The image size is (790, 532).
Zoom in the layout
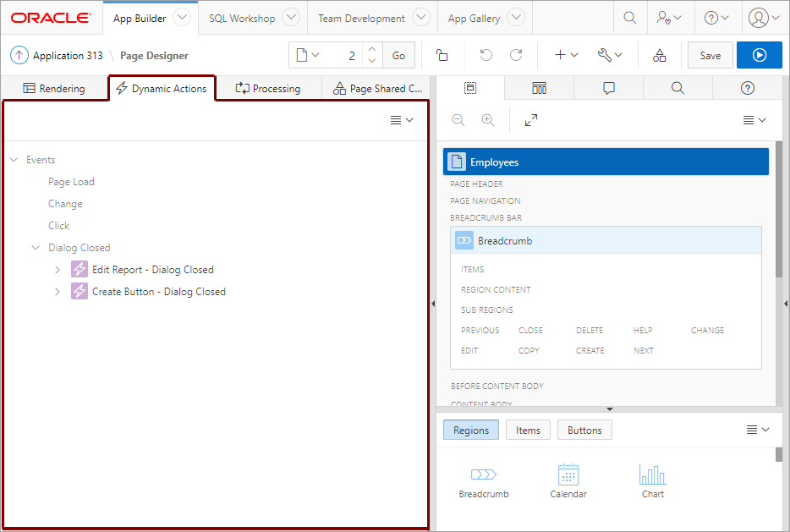[x=488, y=120]
